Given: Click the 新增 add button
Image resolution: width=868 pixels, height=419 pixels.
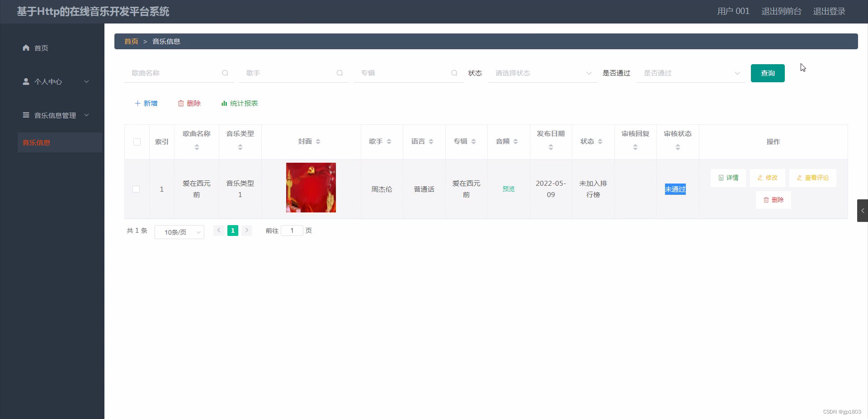Looking at the screenshot, I should (146, 103).
